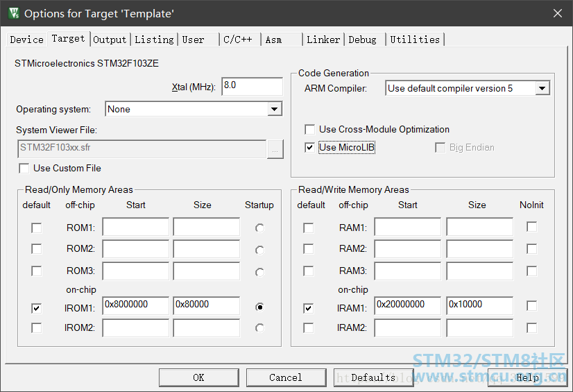Select the Target tab

coord(69,38)
